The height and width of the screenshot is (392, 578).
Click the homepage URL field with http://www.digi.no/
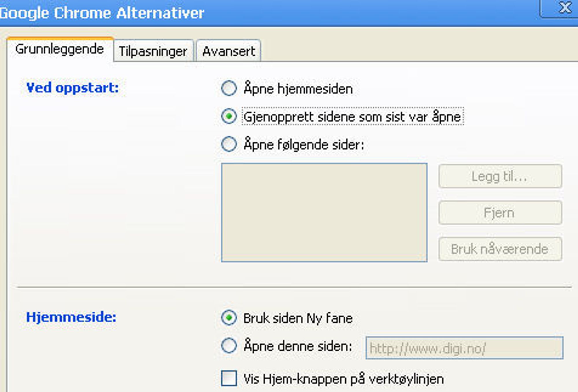(x=464, y=348)
